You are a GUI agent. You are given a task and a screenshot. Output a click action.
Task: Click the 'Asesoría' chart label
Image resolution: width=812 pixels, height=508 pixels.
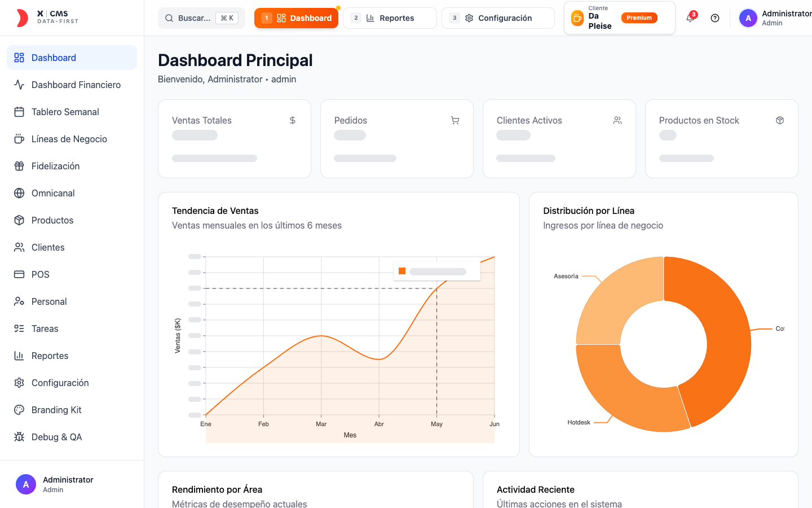coord(566,276)
